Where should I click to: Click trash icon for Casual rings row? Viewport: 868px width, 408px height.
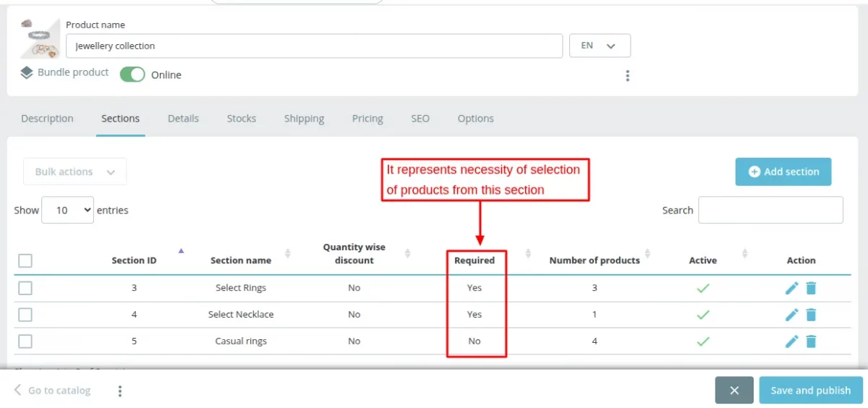pyautogui.click(x=811, y=341)
